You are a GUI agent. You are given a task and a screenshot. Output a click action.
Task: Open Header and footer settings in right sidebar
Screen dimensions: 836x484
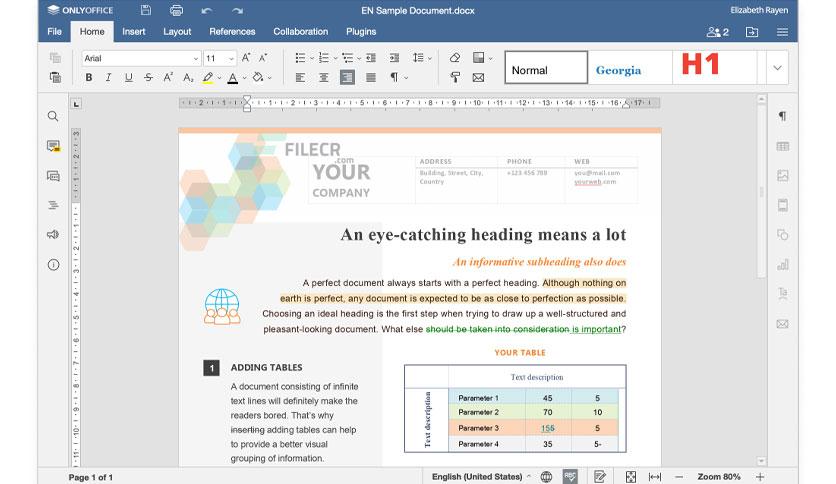point(782,205)
